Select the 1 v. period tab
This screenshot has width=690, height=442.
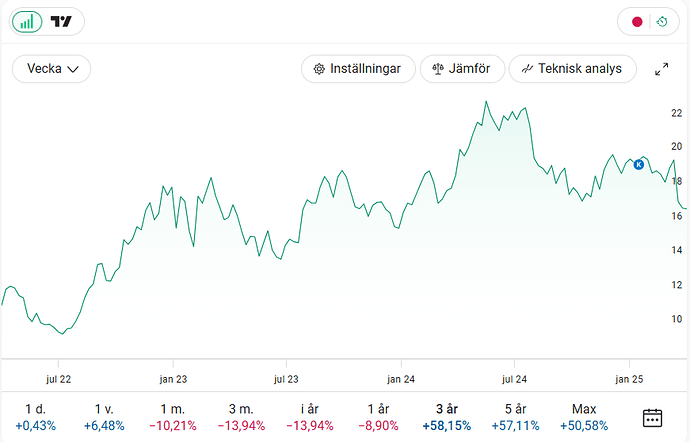click(104, 417)
